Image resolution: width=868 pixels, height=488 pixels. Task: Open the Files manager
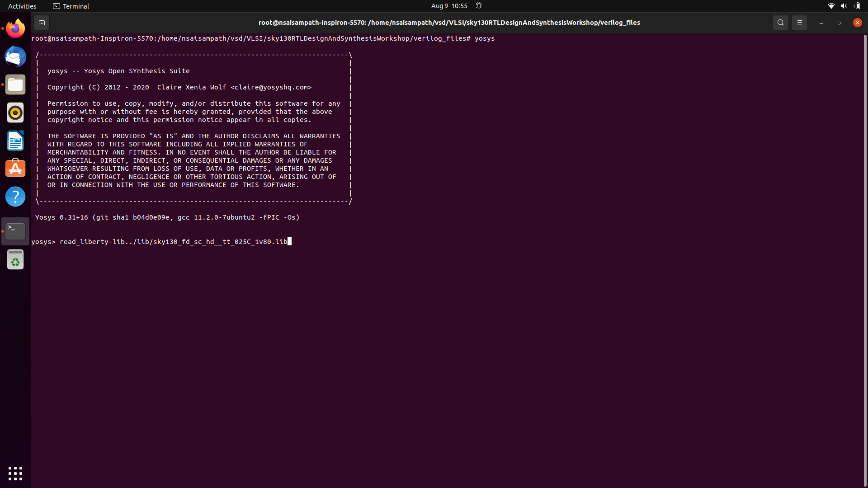[15, 85]
